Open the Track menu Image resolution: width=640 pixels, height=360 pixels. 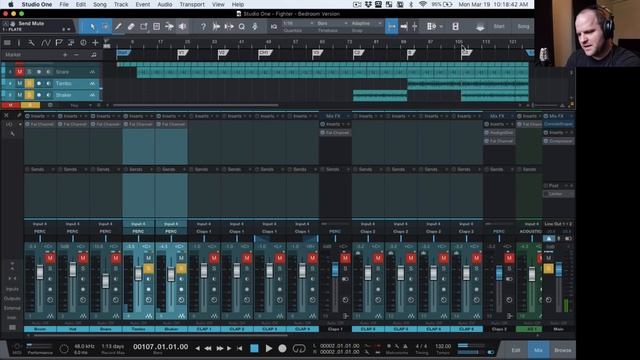tap(121, 4)
